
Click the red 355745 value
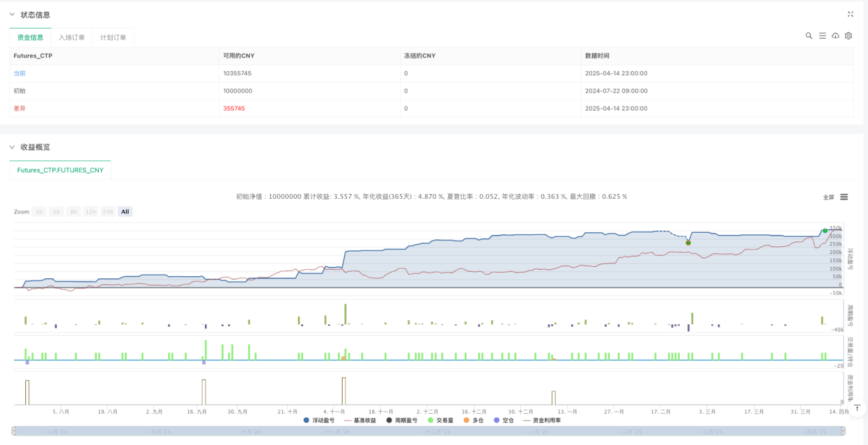[234, 108]
